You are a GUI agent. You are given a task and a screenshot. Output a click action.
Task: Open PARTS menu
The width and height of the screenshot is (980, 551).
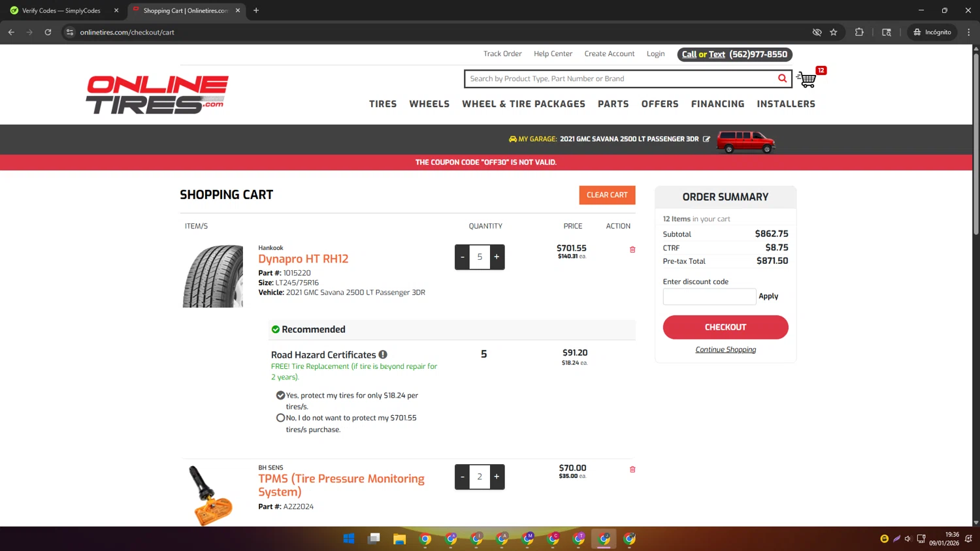coord(613,104)
